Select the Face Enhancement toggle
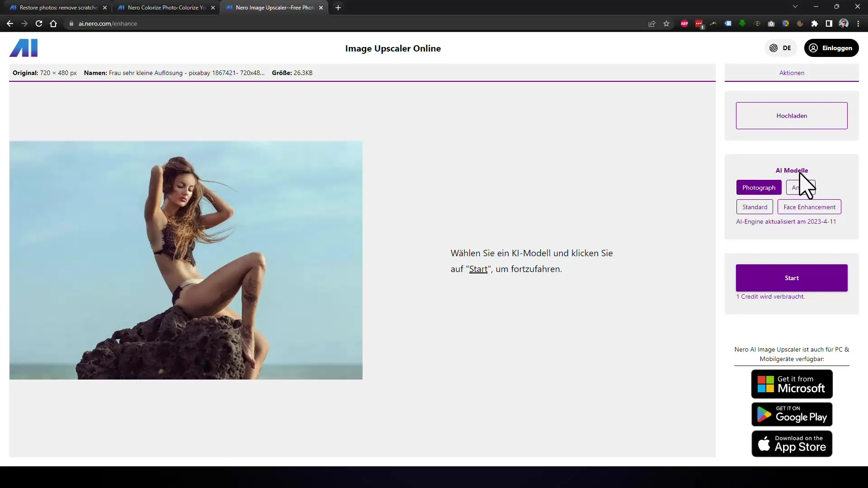 click(x=809, y=207)
